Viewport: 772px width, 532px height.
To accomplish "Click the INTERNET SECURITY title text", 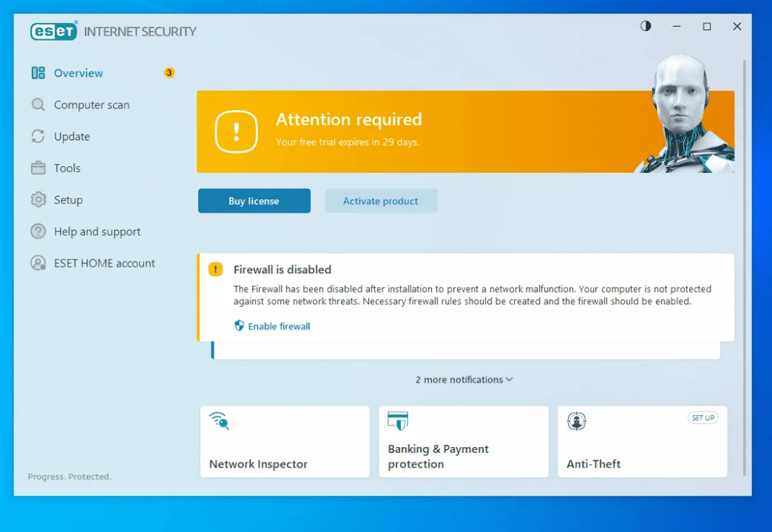I will pos(140,32).
